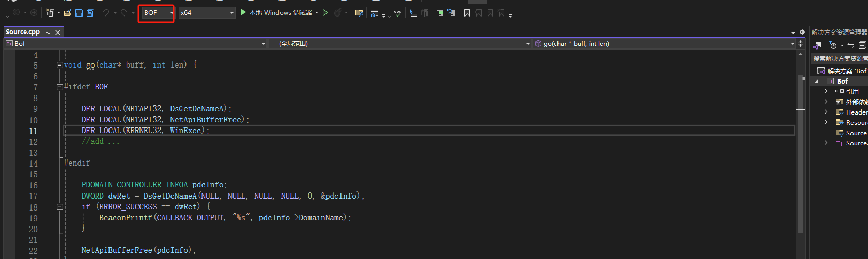
Task: Save the current file Source.cpp
Action: click(79, 13)
